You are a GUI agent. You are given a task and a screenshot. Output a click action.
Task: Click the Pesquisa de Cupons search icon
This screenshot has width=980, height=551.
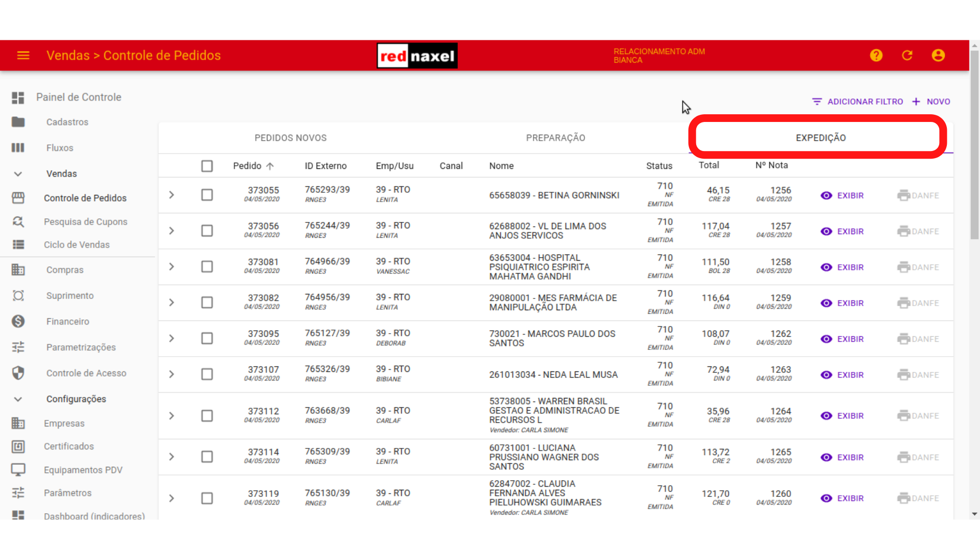click(18, 222)
